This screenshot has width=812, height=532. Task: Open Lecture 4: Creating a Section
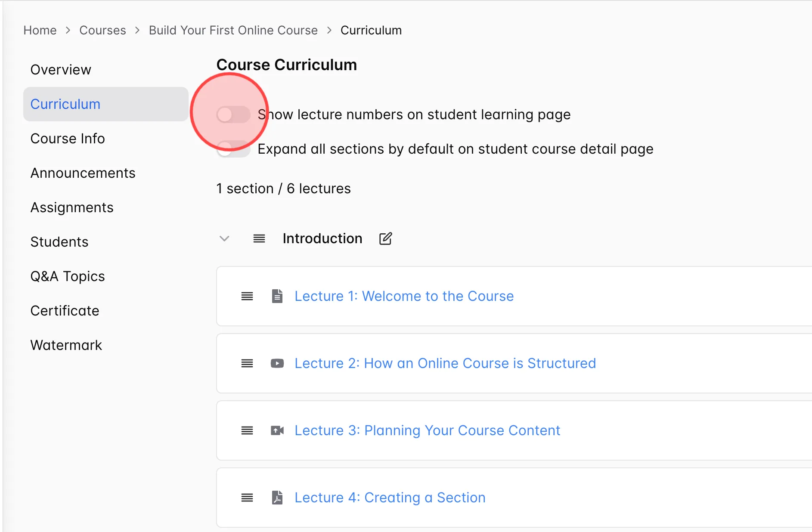pos(390,498)
